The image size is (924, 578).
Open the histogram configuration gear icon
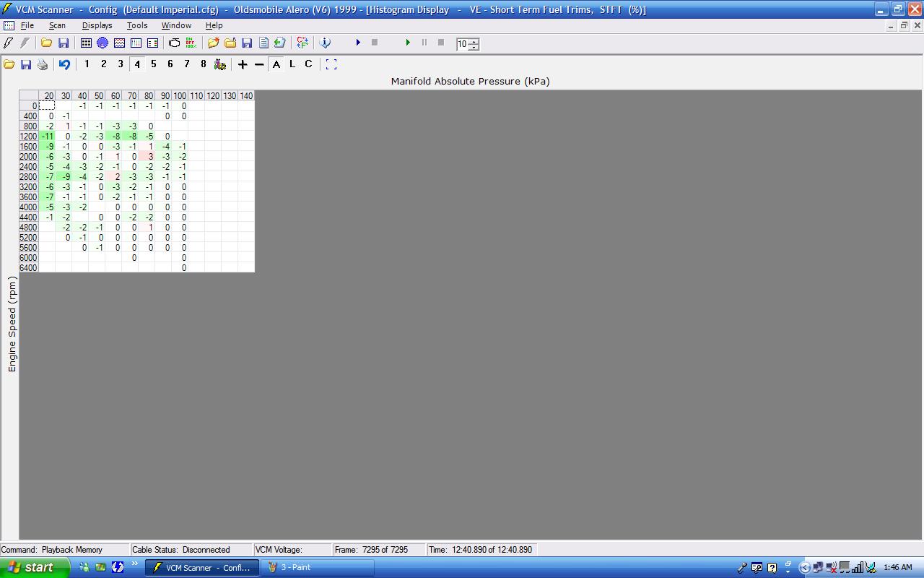pos(220,64)
